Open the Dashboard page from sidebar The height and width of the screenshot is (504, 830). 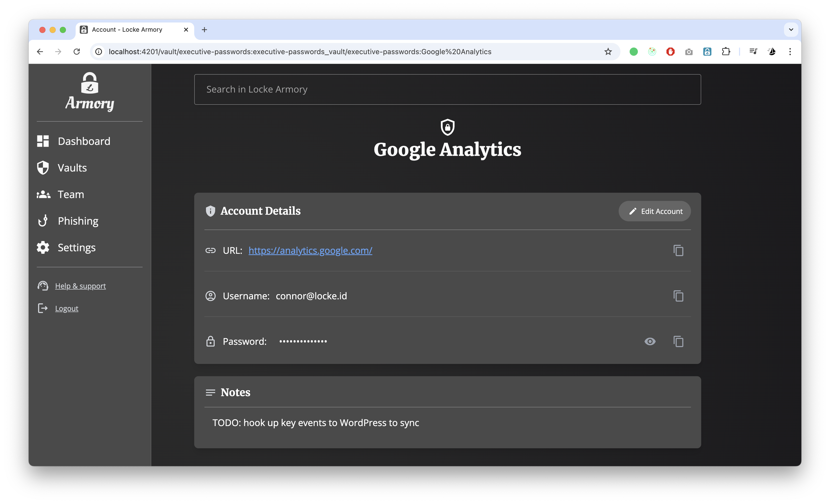tap(74, 141)
